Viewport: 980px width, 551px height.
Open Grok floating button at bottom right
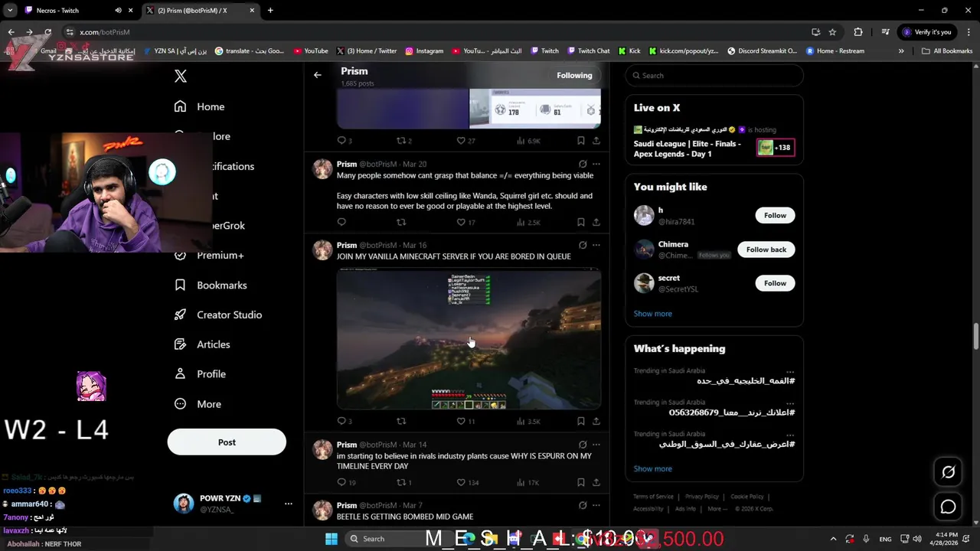click(948, 472)
